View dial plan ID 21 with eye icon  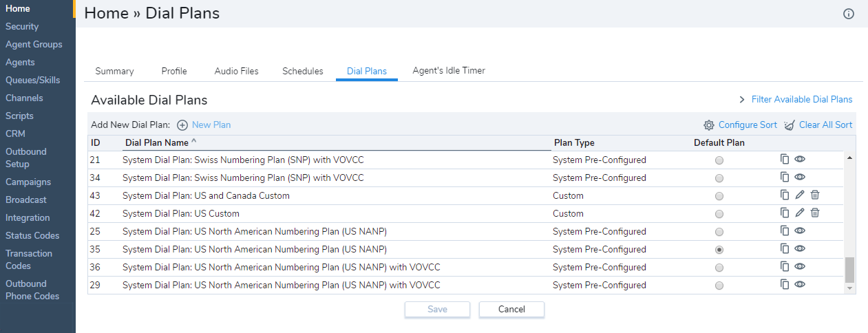point(800,159)
